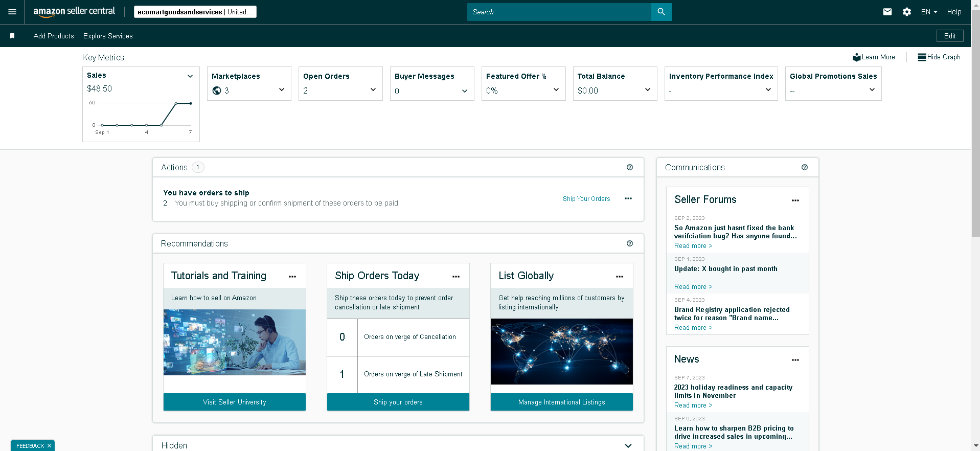Viewport: 980px width, 451px height.
Task: Expand the Buyer Messages metric dropdown
Action: point(465,91)
